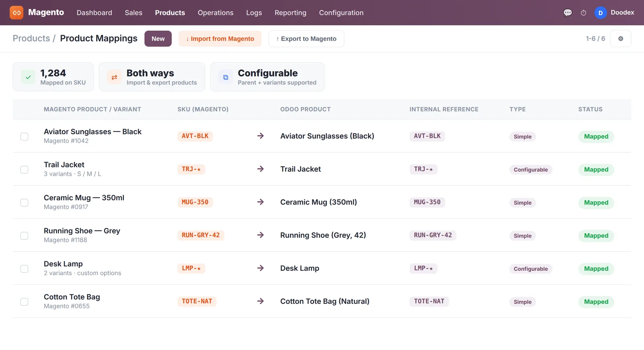The image size is (644, 350).
Task: Click the Mapped status of Desk Lamp
Action: (596, 269)
